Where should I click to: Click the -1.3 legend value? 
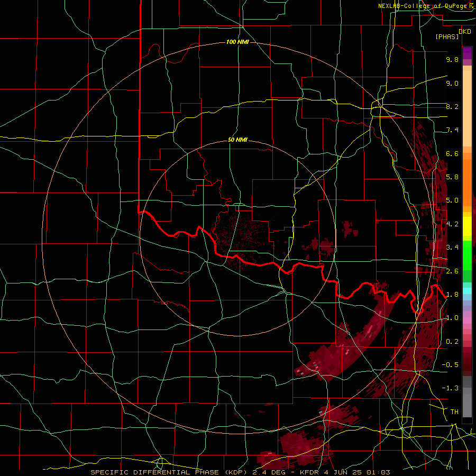click(x=450, y=388)
